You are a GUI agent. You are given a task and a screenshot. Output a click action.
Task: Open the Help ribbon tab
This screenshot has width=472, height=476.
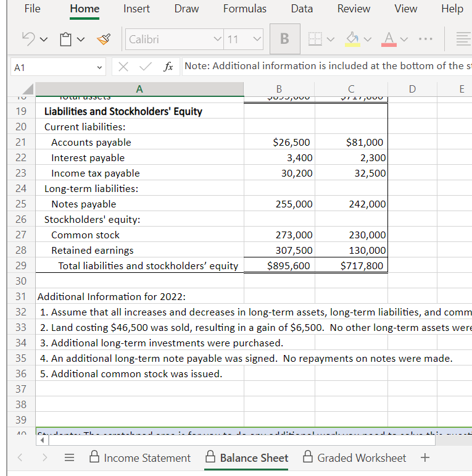[x=452, y=9]
